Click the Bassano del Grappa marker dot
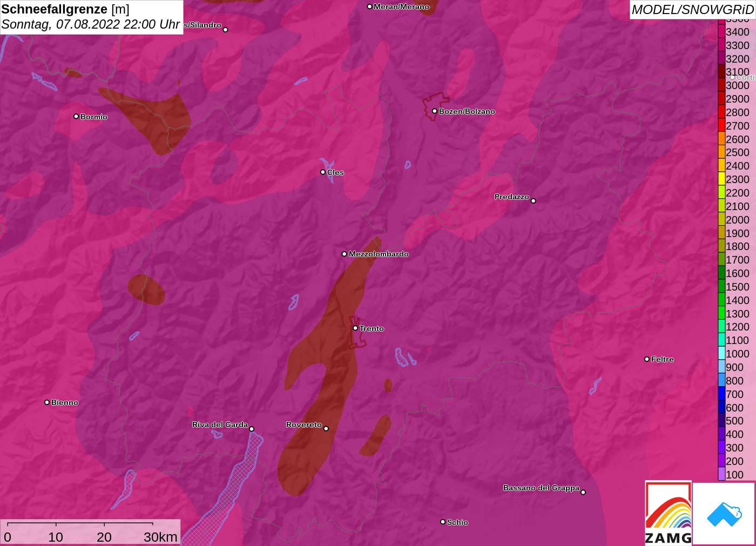The width and height of the screenshot is (756, 546). 583,492
